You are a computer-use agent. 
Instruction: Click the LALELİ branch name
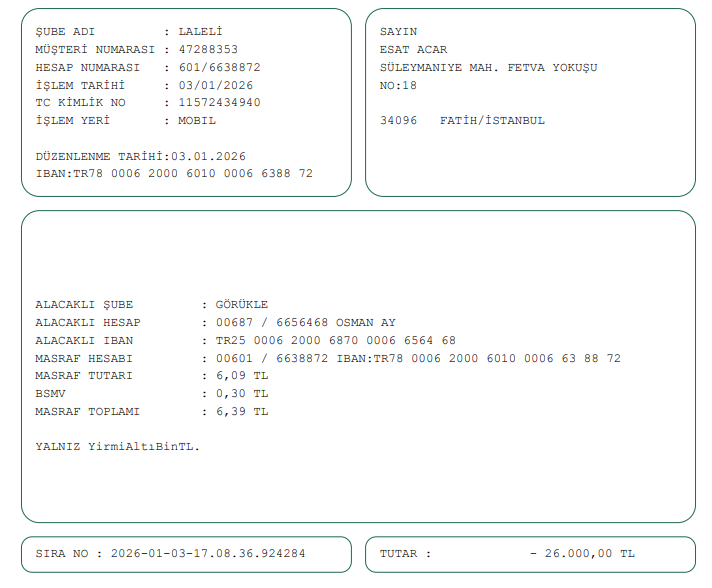[x=200, y=31]
